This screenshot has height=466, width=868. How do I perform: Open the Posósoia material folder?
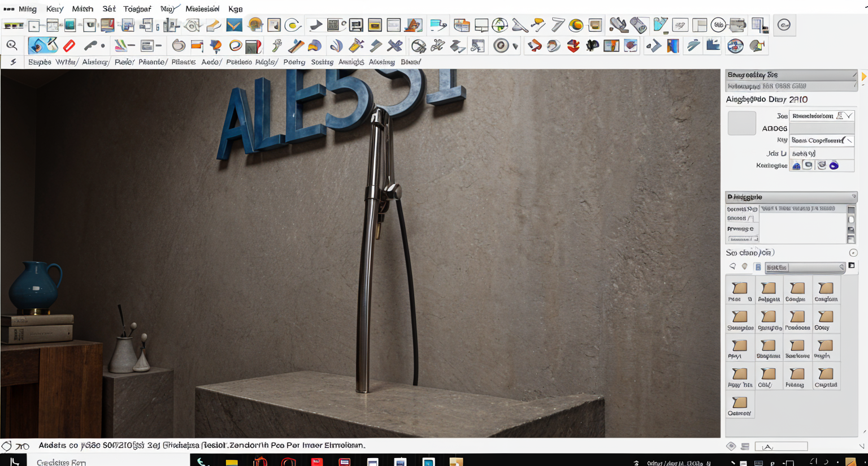[797, 320]
